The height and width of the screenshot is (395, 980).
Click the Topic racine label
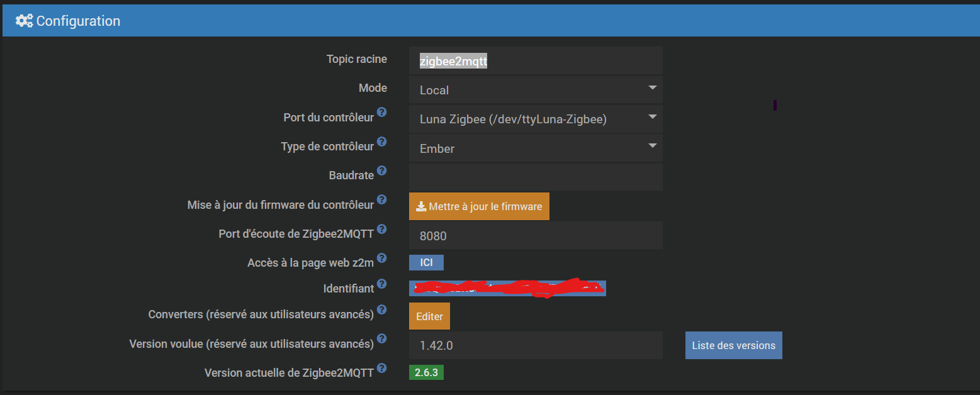[357, 59]
